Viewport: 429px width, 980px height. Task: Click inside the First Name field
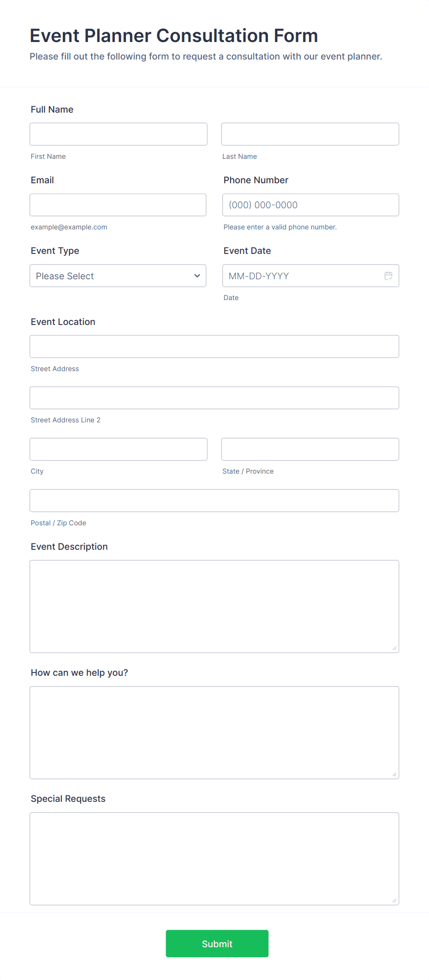(118, 134)
